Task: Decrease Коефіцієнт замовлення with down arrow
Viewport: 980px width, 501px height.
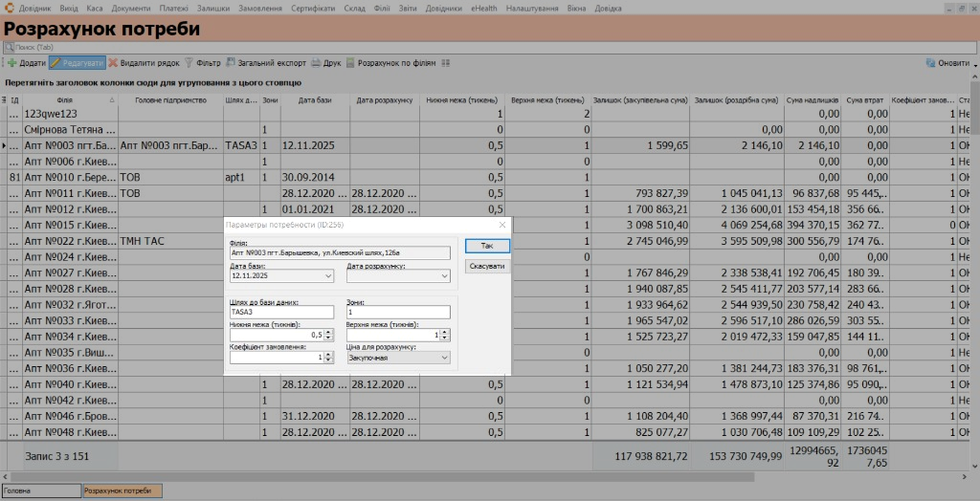Action: pyautogui.click(x=329, y=360)
